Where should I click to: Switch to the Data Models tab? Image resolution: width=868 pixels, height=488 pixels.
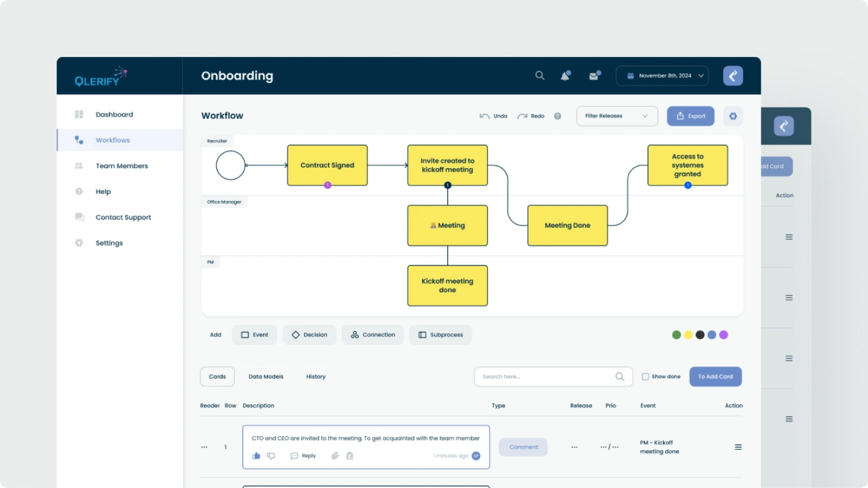point(266,377)
